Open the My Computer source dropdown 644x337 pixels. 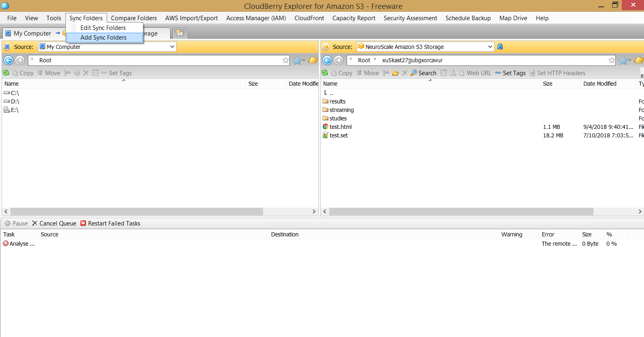pos(172,46)
